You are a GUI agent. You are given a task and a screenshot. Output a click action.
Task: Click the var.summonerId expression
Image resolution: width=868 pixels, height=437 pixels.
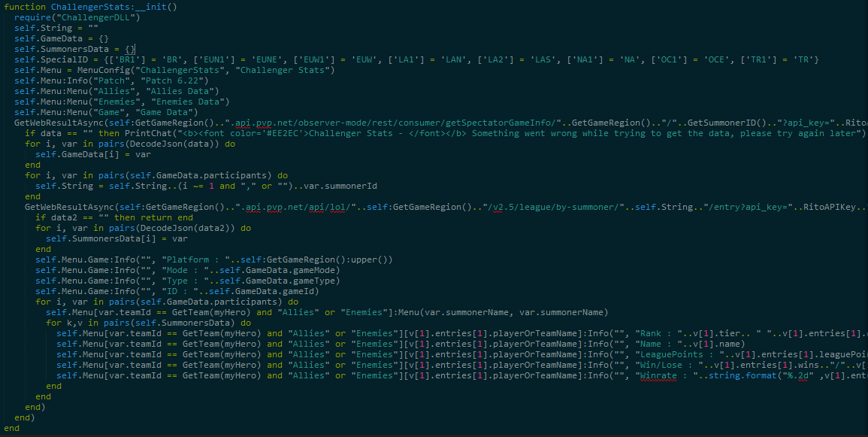(340, 186)
